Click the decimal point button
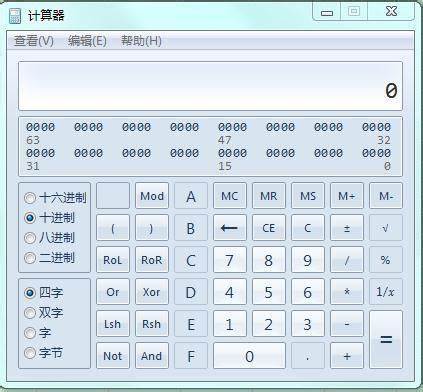The image size is (423, 392). (308, 356)
